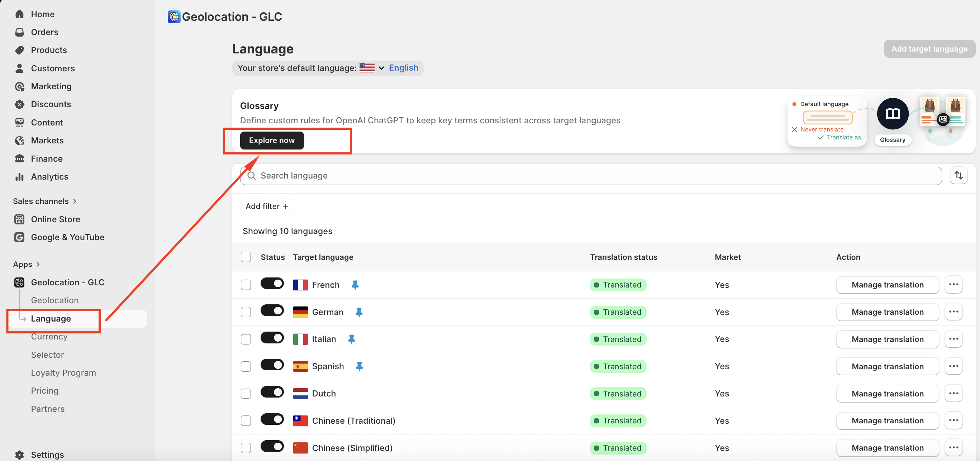980x461 pixels.
Task: Click the pin icon beside Spanish
Action: tap(359, 366)
